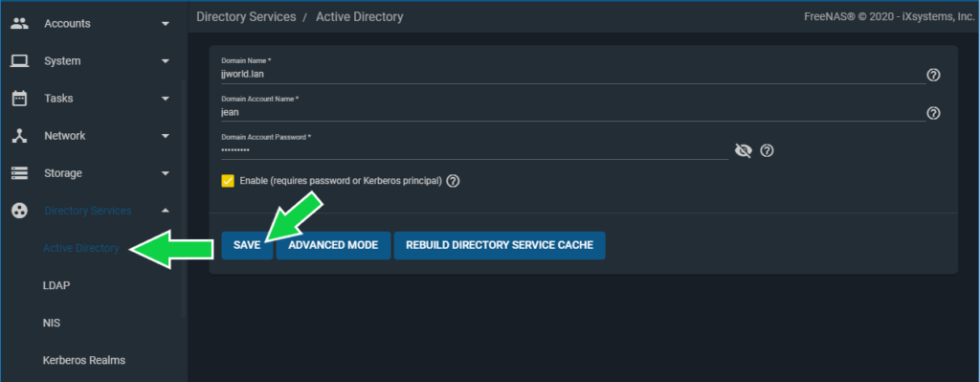Click the Directory Services circle icon

point(20,211)
